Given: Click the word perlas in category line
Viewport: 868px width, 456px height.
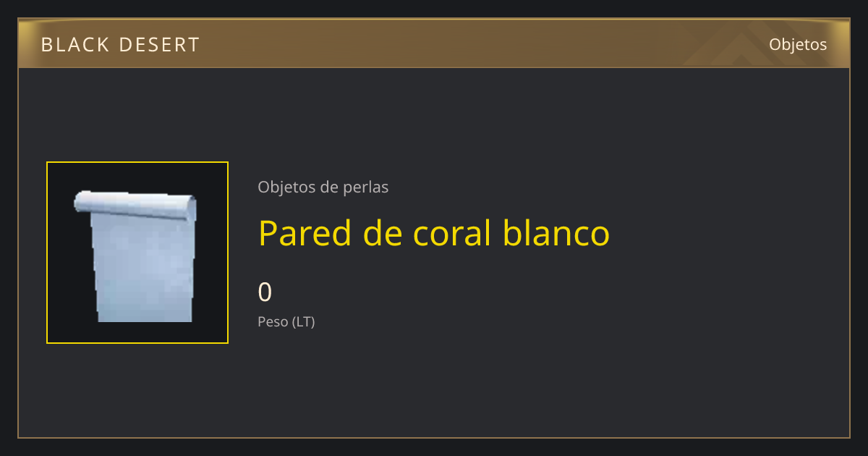Looking at the screenshot, I should (x=366, y=187).
